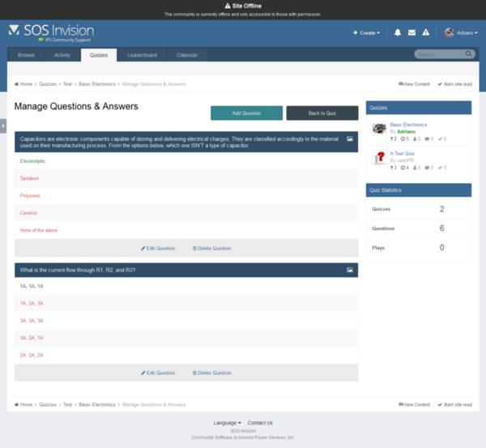Screen dimensions: 486x448
Task: Open the Basic Electronics quiz thumbnail
Action: [x=379, y=128]
